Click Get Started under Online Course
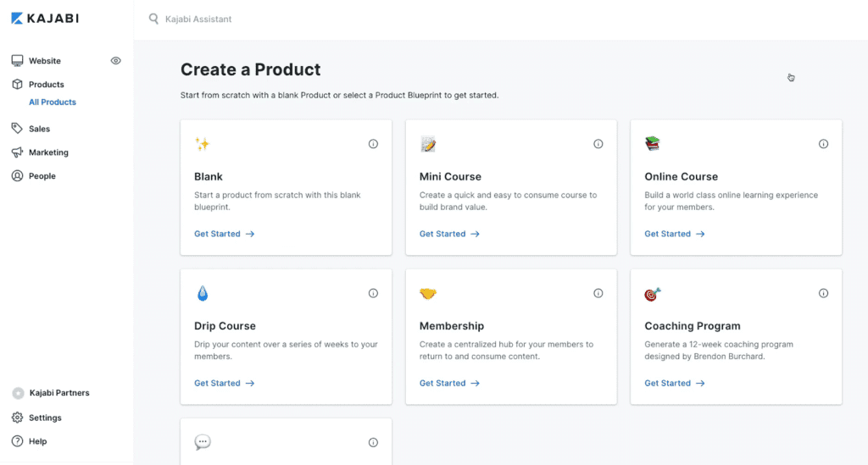 (x=675, y=234)
